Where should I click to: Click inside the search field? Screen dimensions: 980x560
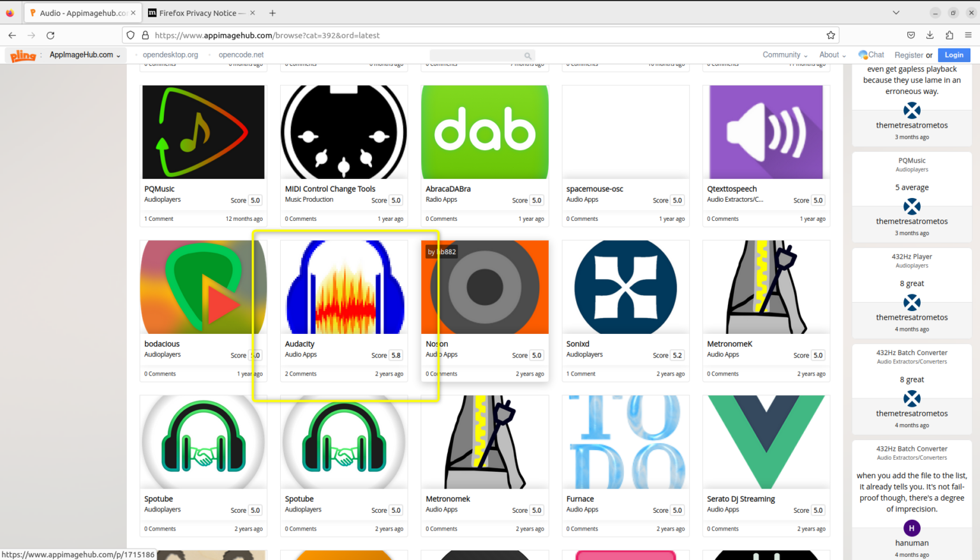coord(479,56)
